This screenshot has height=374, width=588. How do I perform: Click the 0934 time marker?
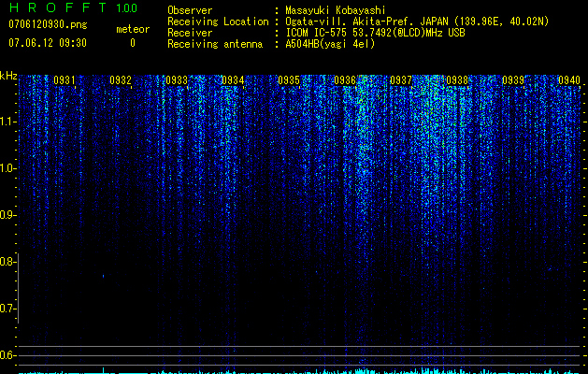pos(233,80)
